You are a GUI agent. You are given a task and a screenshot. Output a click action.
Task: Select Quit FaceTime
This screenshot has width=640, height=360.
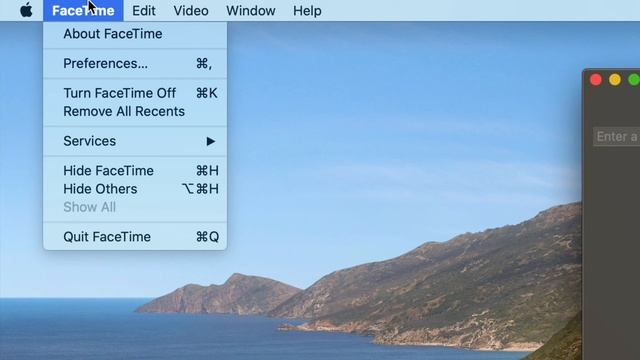coord(135,237)
